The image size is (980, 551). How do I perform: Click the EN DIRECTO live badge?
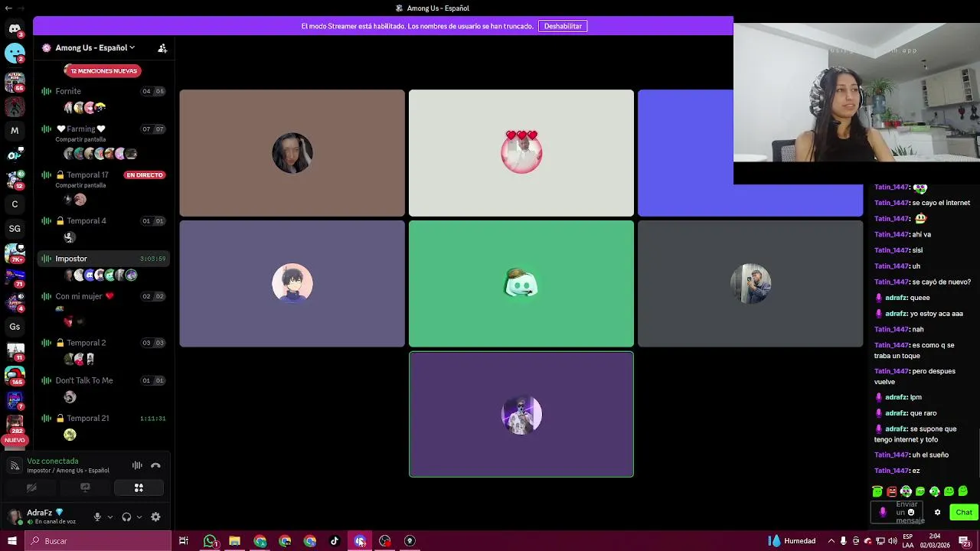145,175
